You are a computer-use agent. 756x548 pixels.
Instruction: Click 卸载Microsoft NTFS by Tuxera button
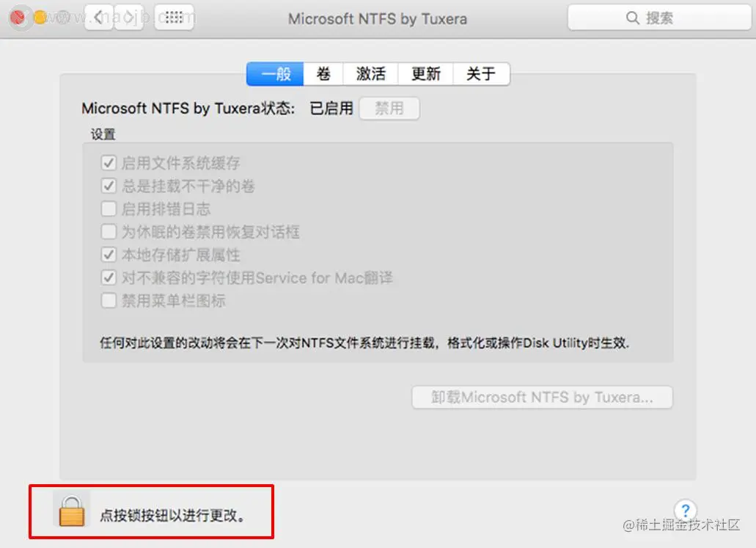[542, 397]
